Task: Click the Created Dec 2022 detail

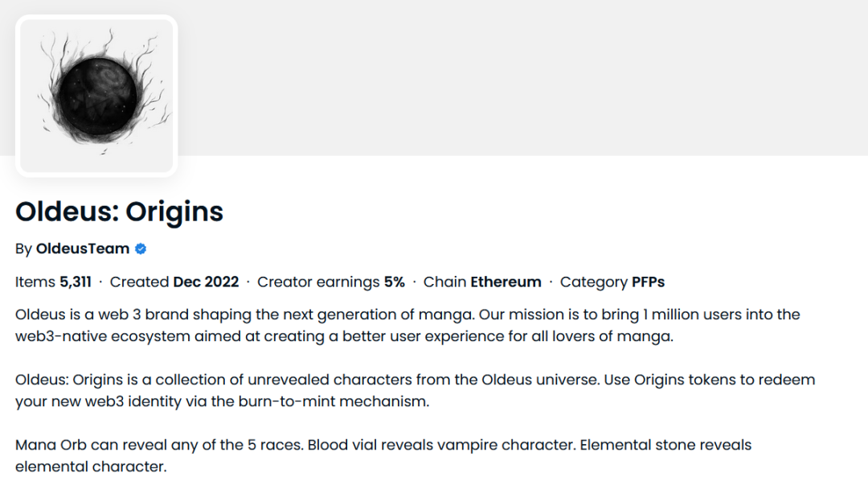Action: (x=174, y=282)
